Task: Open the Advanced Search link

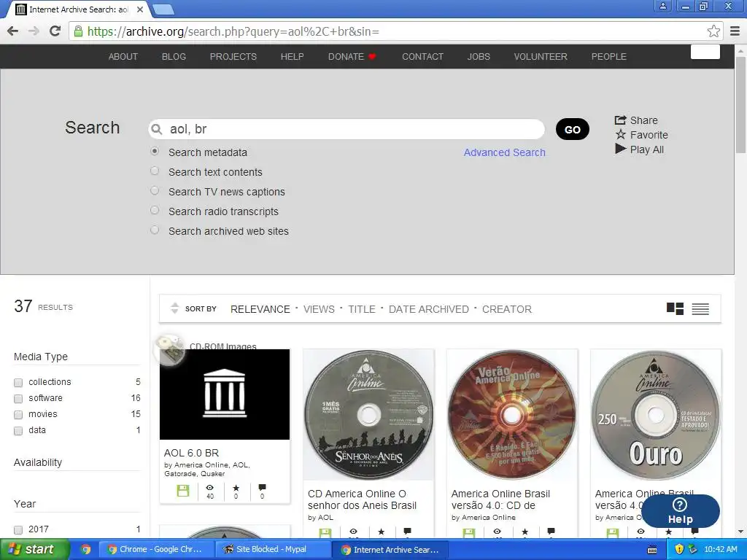Action: [505, 152]
